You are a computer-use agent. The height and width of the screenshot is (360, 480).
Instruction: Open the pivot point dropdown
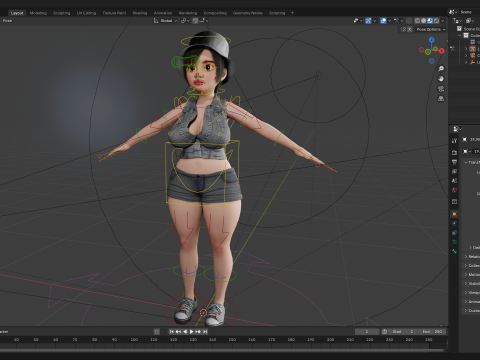coord(185,21)
